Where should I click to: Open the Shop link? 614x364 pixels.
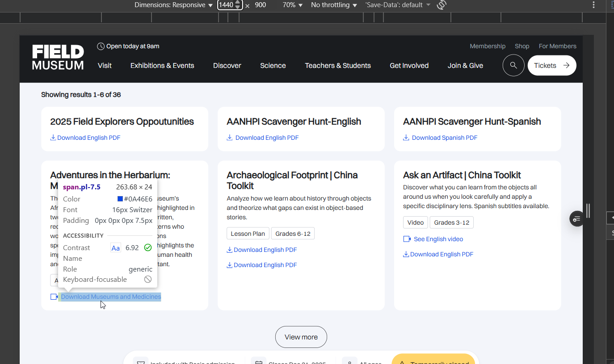coord(522,46)
